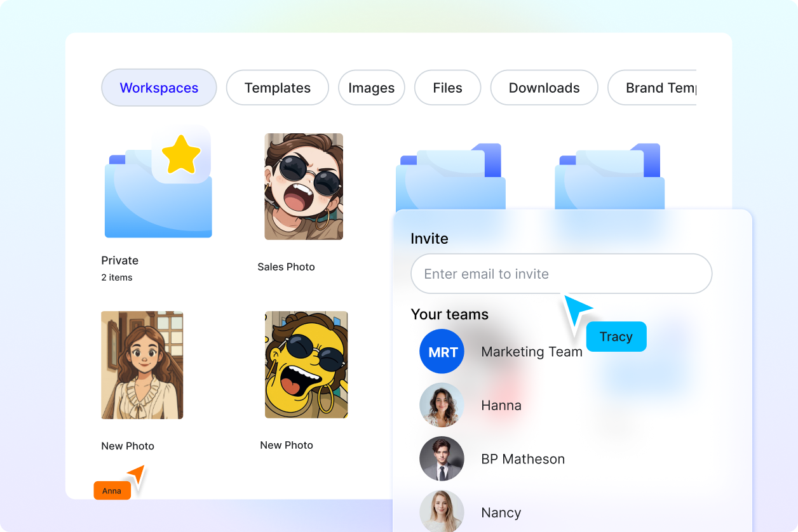This screenshot has width=798, height=532.
Task: Select the Images tab
Action: click(x=372, y=88)
